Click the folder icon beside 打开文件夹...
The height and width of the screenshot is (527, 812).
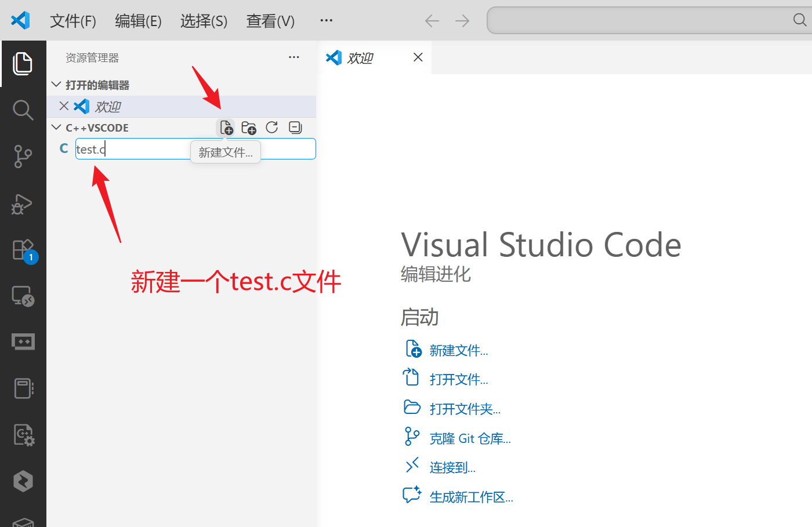point(412,407)
